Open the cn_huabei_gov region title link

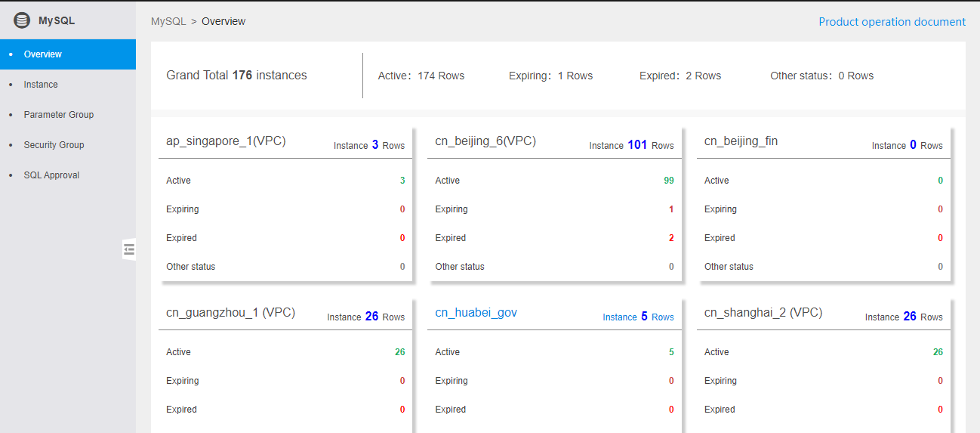pyautogui.click(x=476, y=312)
